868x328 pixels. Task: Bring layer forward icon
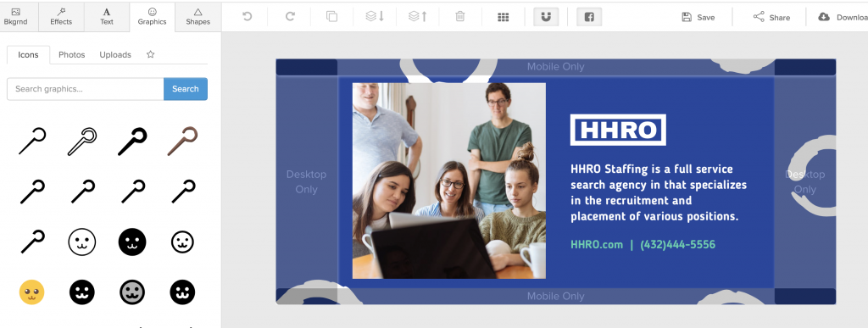pos(417,17)
